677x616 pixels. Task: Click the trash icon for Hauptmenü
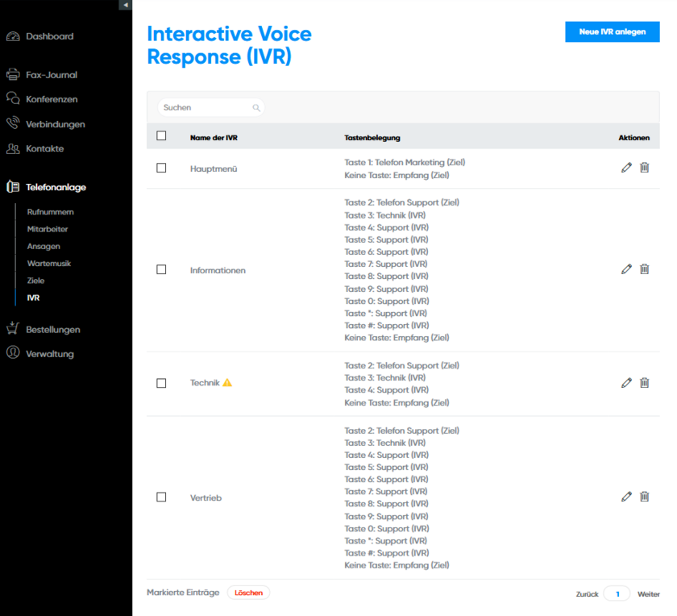coord(644,168)
